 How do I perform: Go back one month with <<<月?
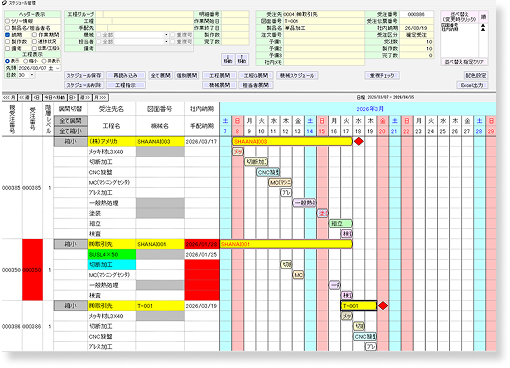(x=10, y=98)
